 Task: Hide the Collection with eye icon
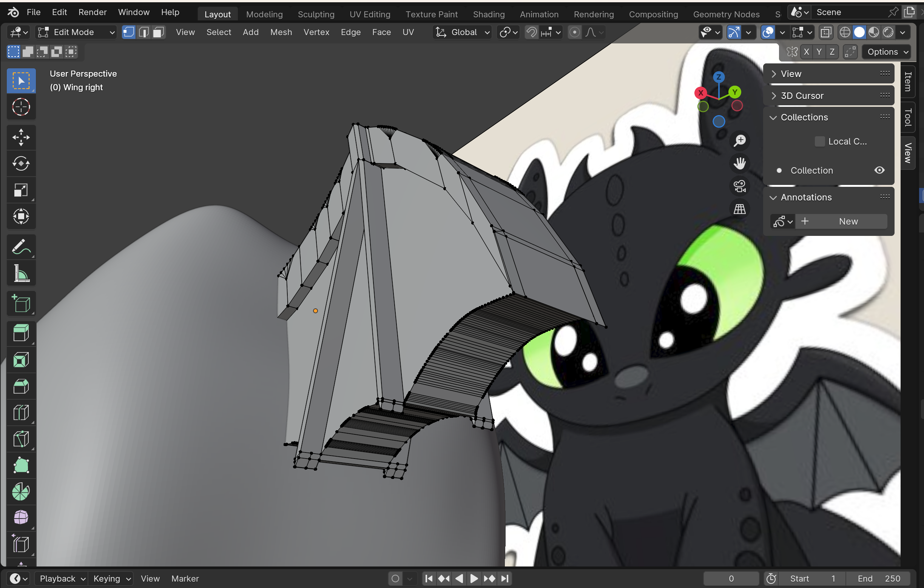(x=879, y=170)
